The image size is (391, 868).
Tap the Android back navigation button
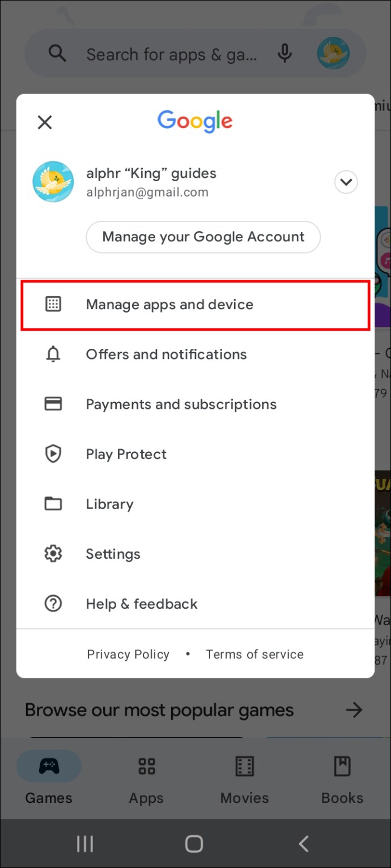pyautogui.click(x=304, y=844)
